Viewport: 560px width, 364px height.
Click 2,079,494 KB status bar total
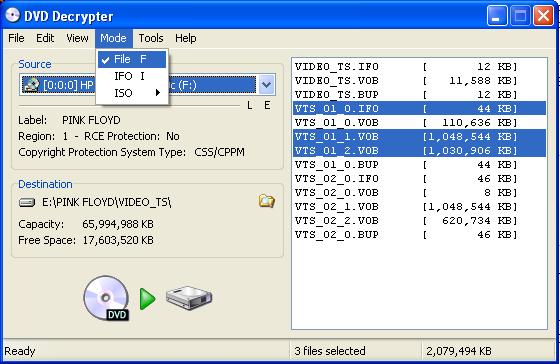(459, 351)
